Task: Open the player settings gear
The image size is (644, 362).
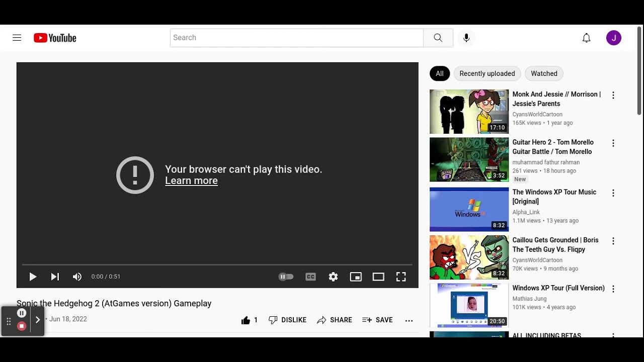Action: pyautogui.click(x=333, y=277)
